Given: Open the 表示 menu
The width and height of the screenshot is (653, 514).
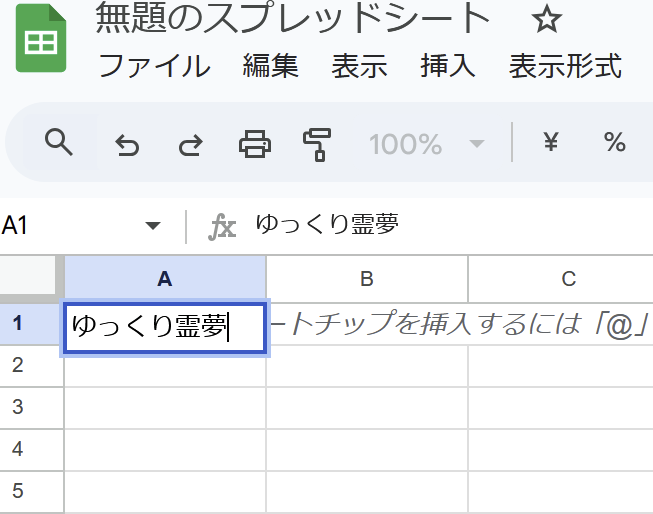Looking at the screenshot, I should pos(359,66).
